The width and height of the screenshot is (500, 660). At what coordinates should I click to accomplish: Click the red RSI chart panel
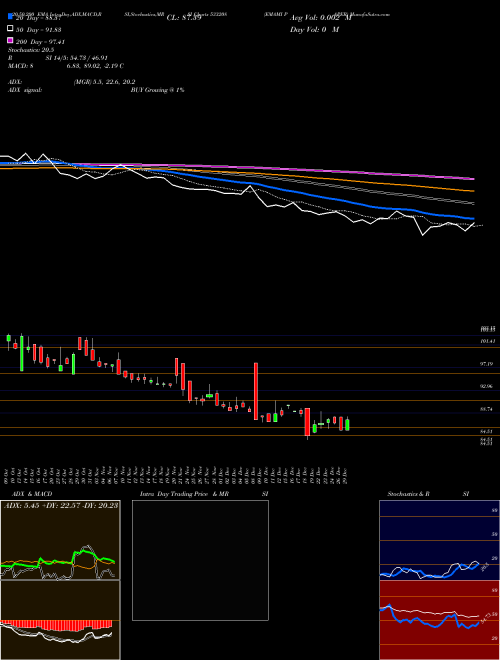pyautogui.click(x=439, y=620)
